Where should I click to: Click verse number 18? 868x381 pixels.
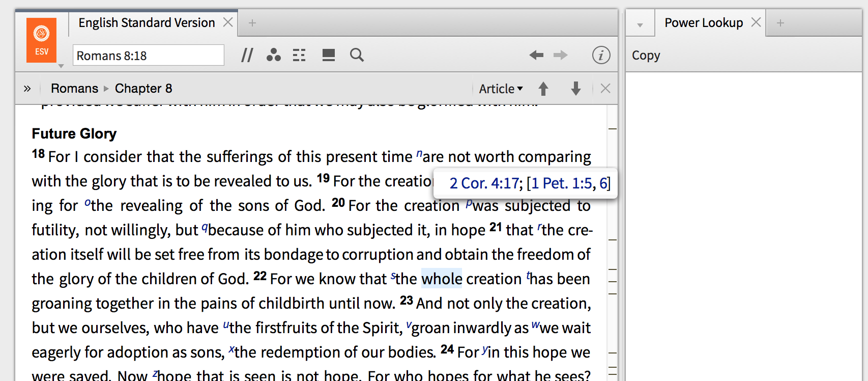point(38,153)
